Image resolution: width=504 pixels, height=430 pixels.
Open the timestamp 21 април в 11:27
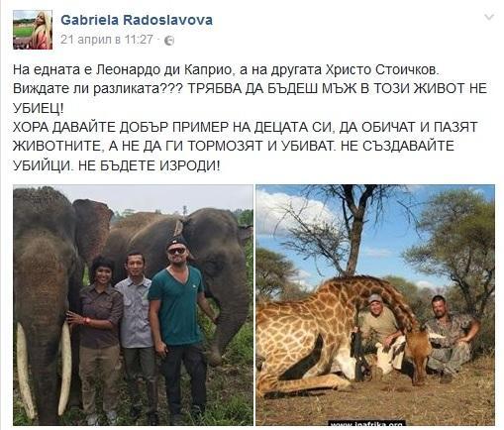click(107, 40)
